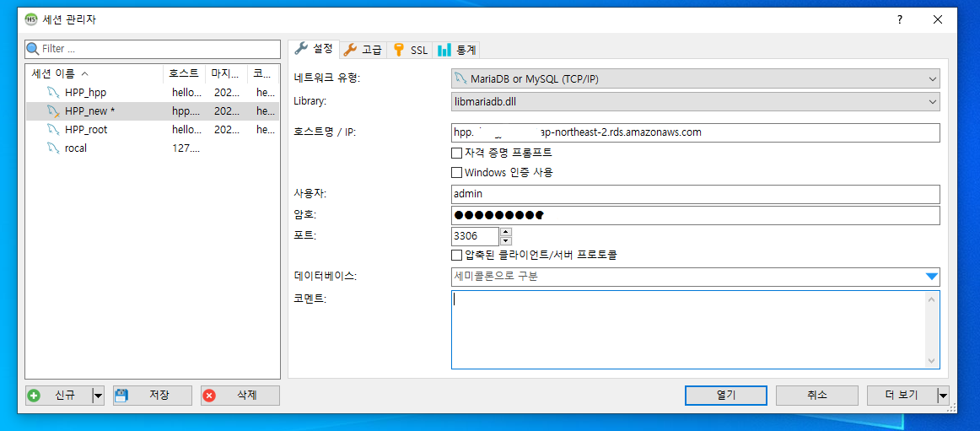Open the 데이터베이스 blue dropdown arrow
The image size is (980, 431).
coord(931,277)
